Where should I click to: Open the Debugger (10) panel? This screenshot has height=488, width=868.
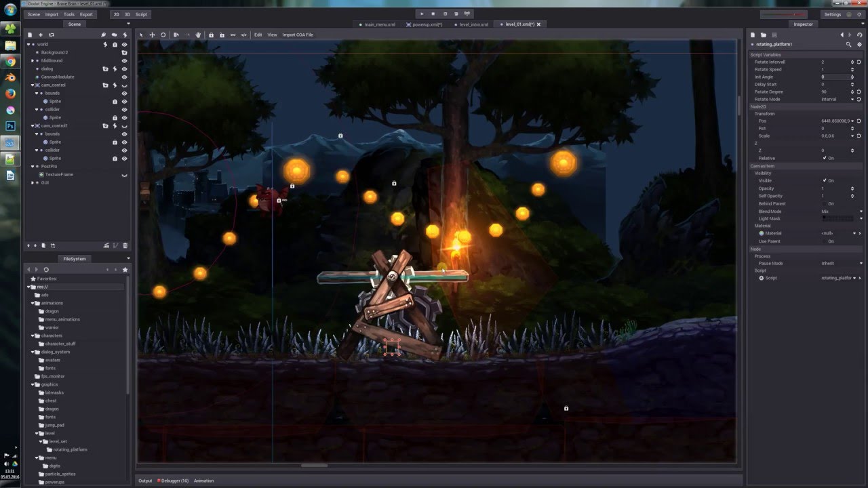click(x=173, y=481)
